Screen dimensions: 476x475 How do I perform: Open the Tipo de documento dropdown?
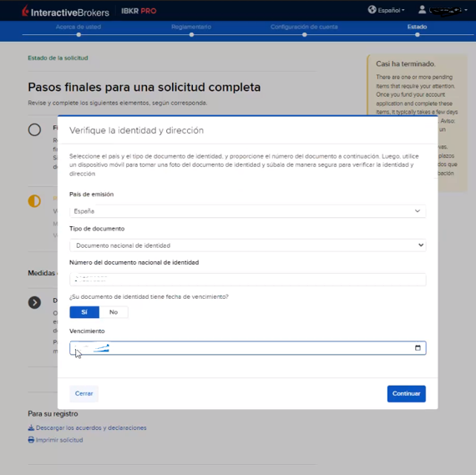pos(248,245)
